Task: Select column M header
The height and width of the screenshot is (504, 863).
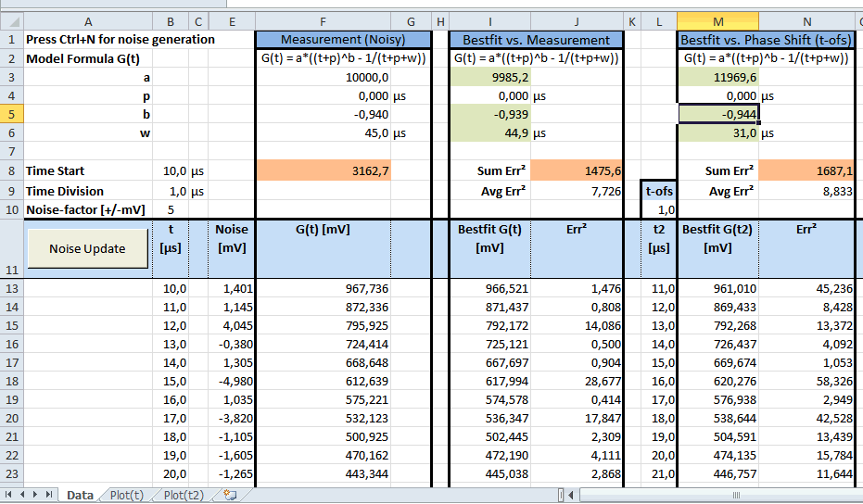Action: [717, 21]
